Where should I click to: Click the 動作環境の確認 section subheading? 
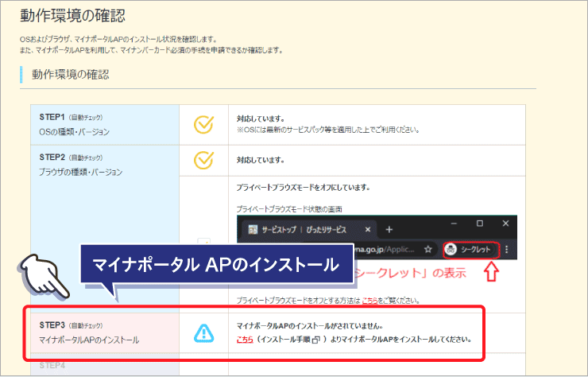(x=70, y=74)
